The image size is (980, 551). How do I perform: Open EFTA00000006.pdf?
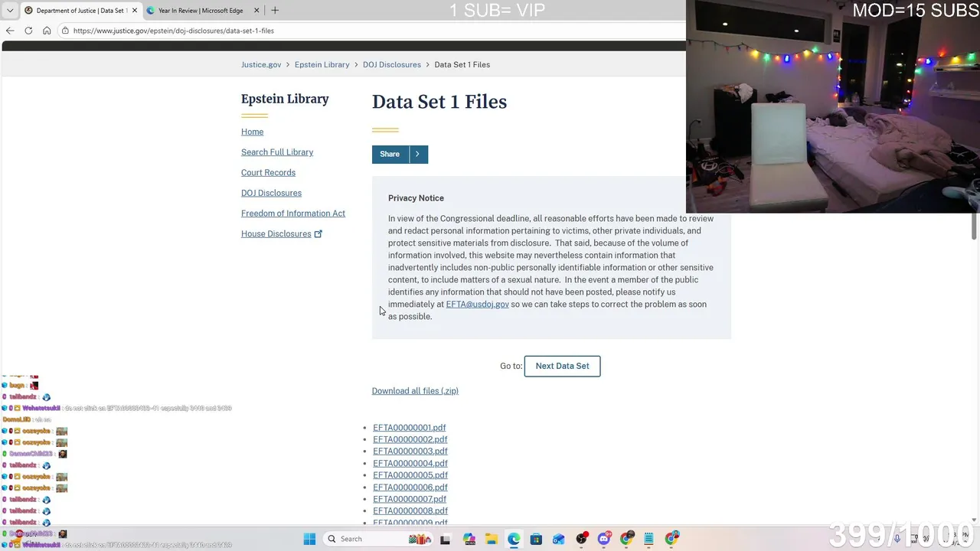(x=410, y=487)
